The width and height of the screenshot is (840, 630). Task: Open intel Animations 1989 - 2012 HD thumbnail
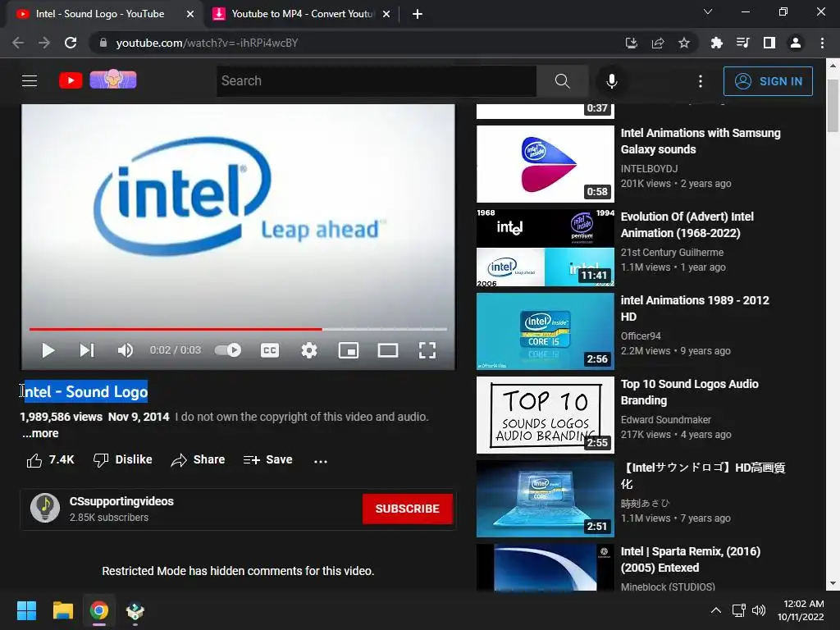(x=546, y=331)
